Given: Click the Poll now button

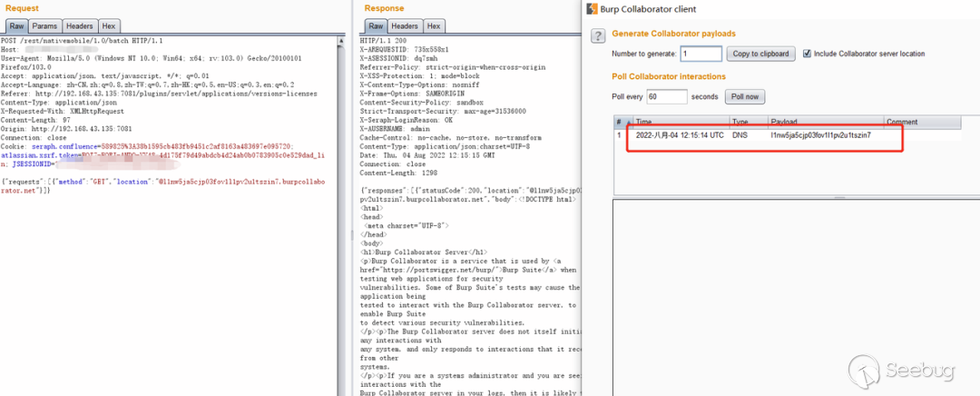Looking at the screenshot, I should coord(745,96).
